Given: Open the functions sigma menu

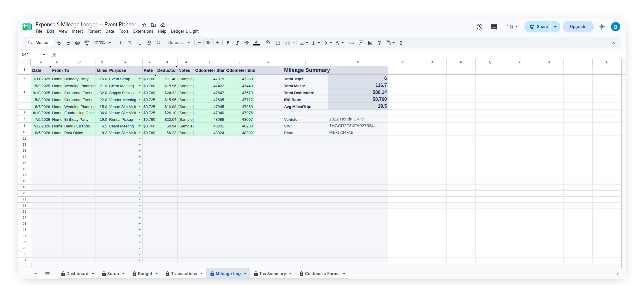Looking at the screenshot, I should [401, 43].
